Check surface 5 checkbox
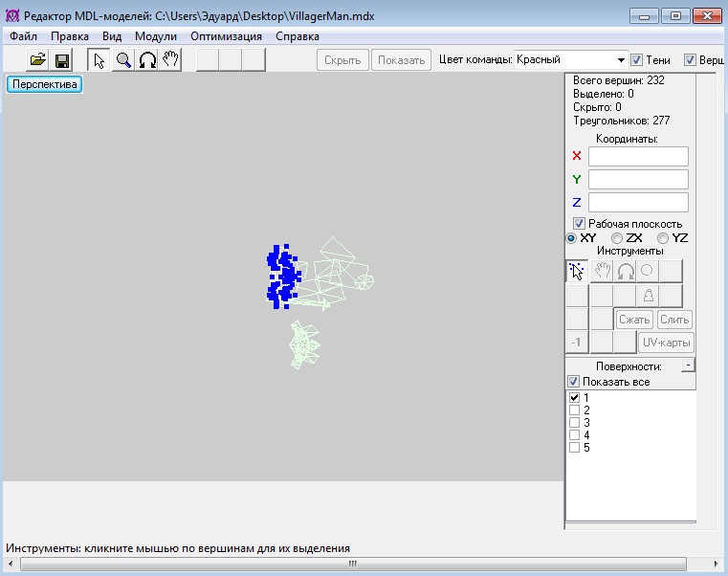Image resolution: width=728 pixels, height=576 pixels. 574,448
